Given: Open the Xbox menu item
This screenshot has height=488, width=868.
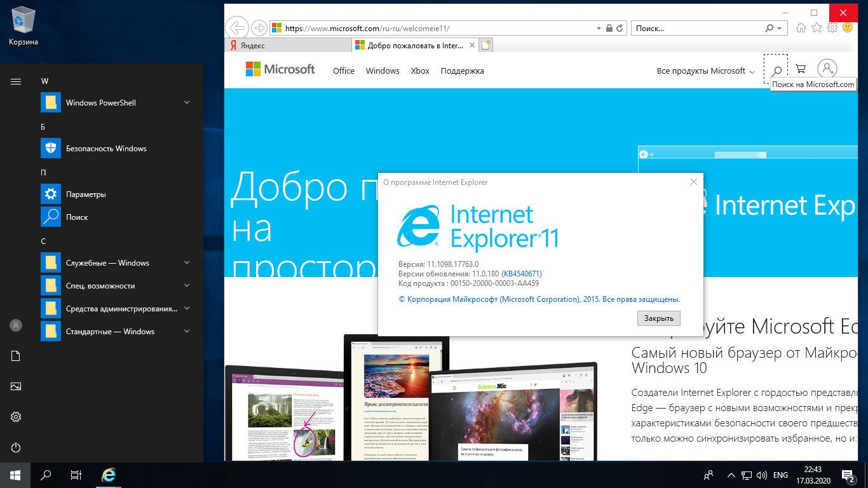Looking at the screenshot, I should [420, 71].
